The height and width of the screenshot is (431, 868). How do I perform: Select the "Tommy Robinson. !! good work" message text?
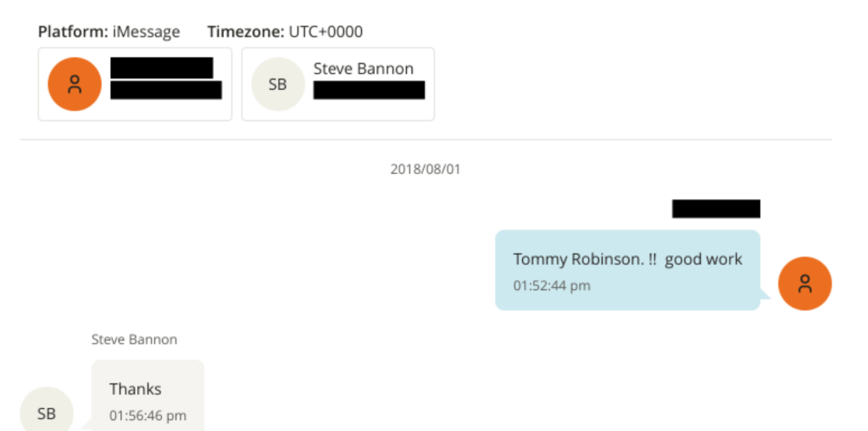coord(627,259)
